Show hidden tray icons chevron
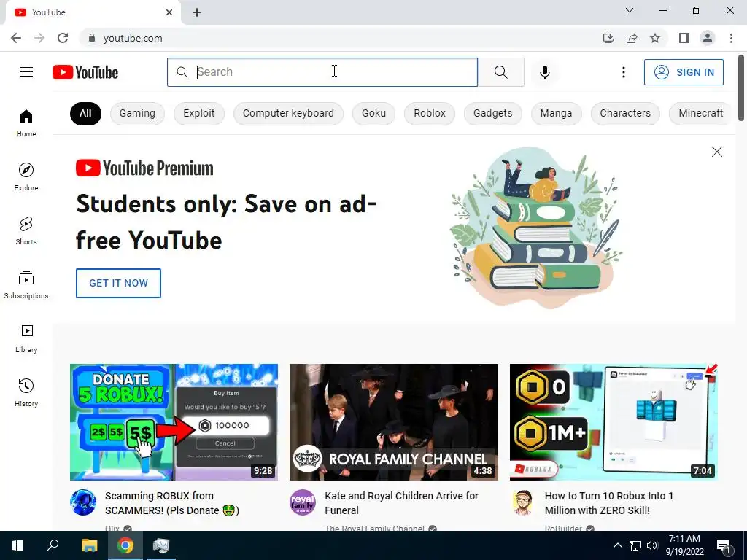This screenshot has width=747, height=560. (617, 545)
